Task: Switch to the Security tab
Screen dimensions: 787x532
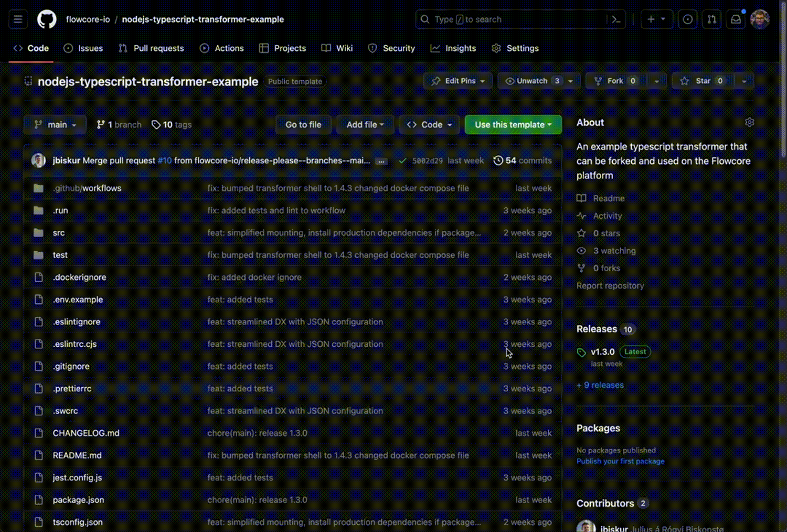Action: [x=391, y=48]
